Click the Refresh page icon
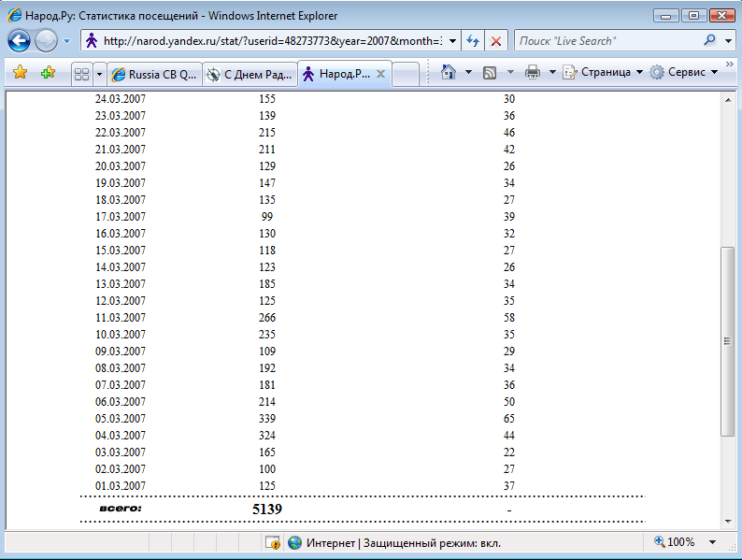 click(474, 41)
